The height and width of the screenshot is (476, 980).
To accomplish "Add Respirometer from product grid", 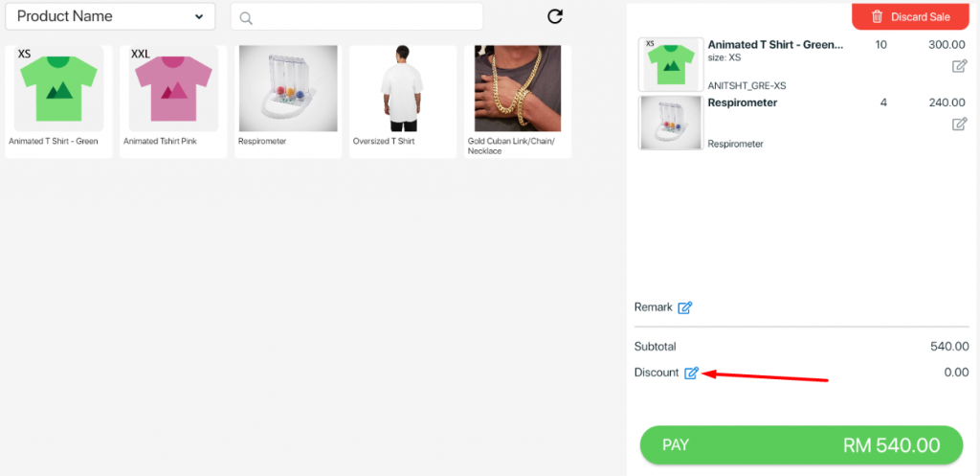I will pos(288,102).
